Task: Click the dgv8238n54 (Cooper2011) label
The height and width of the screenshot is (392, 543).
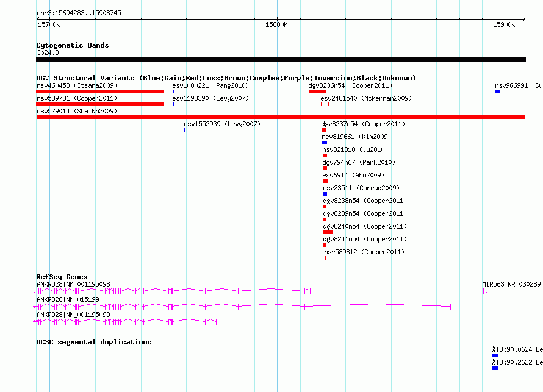Action: 365,201
